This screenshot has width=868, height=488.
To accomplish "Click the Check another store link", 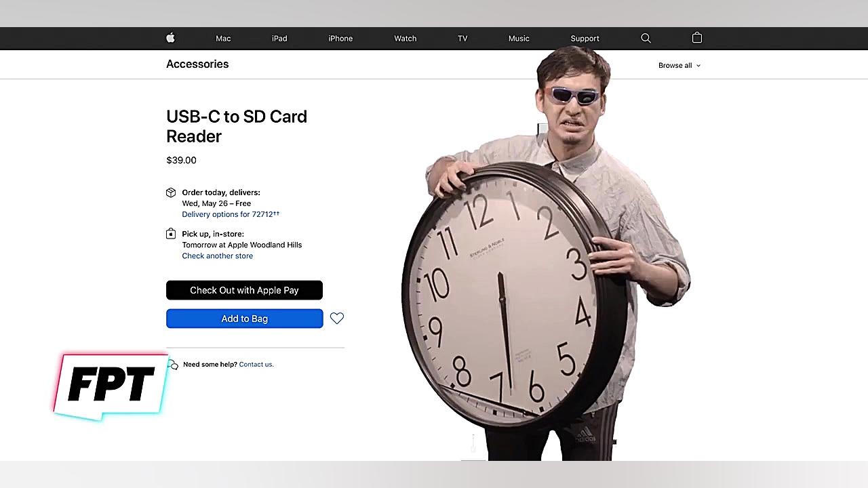I will 217,256.
